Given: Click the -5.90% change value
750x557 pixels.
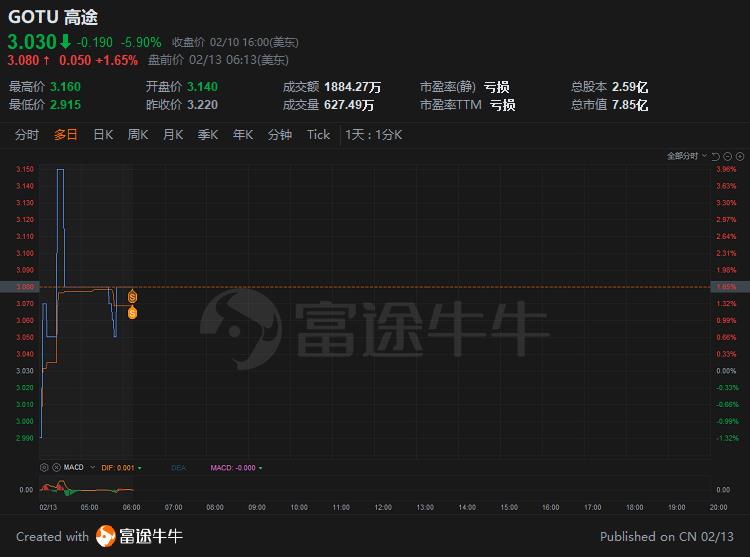Looking at the screenshot, I should click(x=141, y=43).
